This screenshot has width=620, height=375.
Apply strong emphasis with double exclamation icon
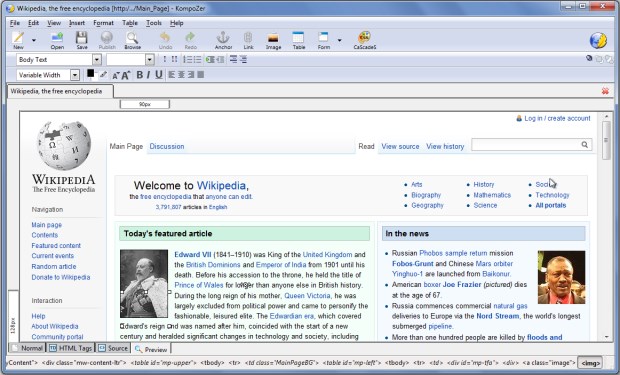pos(174,59)
